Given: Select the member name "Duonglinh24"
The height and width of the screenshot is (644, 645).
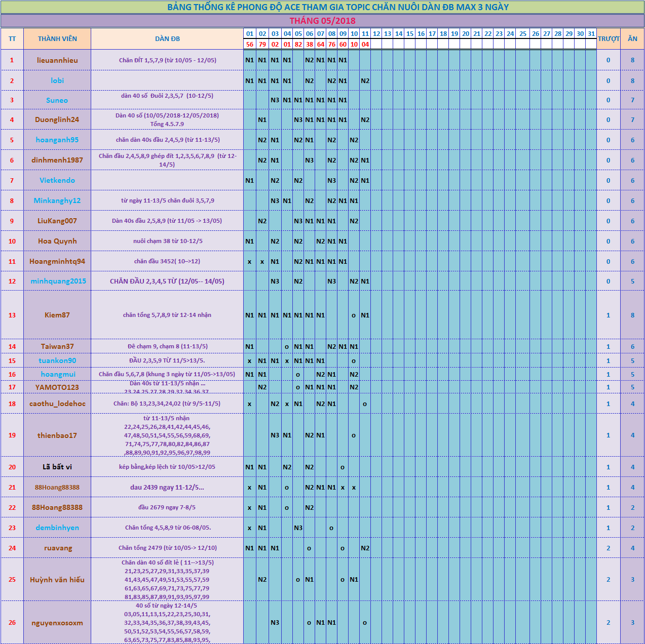Looking at the screenshot, I should (x=57, y=119).
